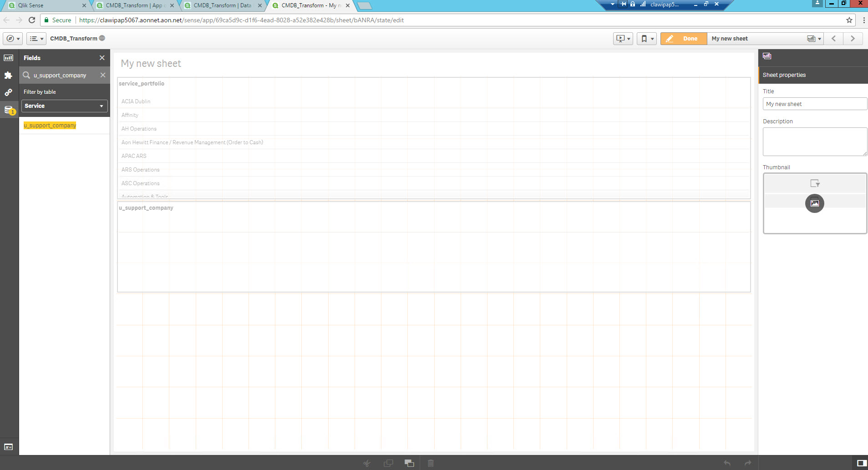Image resolution: width=868 pixels, height=470 pixels.
Task: Clear the u_support_company search text
Action: click(103, 75)
